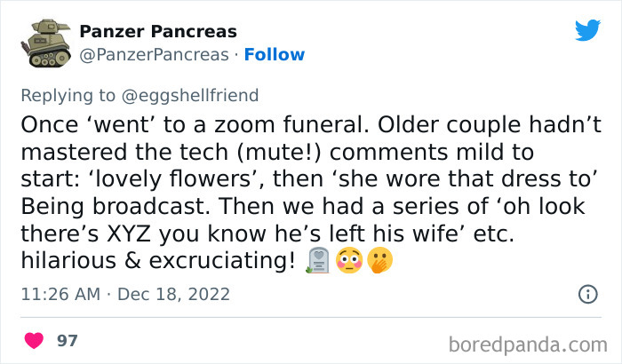
Task: Click the 'lovely flowers' quote
Action: tap(150, 180)
